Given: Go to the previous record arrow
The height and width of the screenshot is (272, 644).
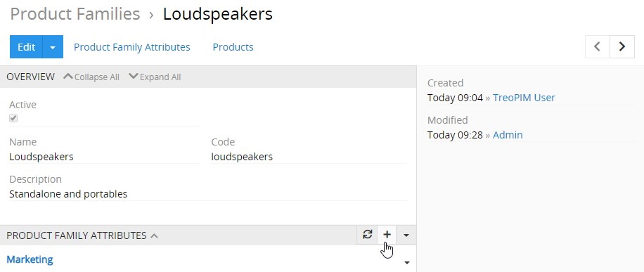Looking at the screenshot, I should pos(598,46).
